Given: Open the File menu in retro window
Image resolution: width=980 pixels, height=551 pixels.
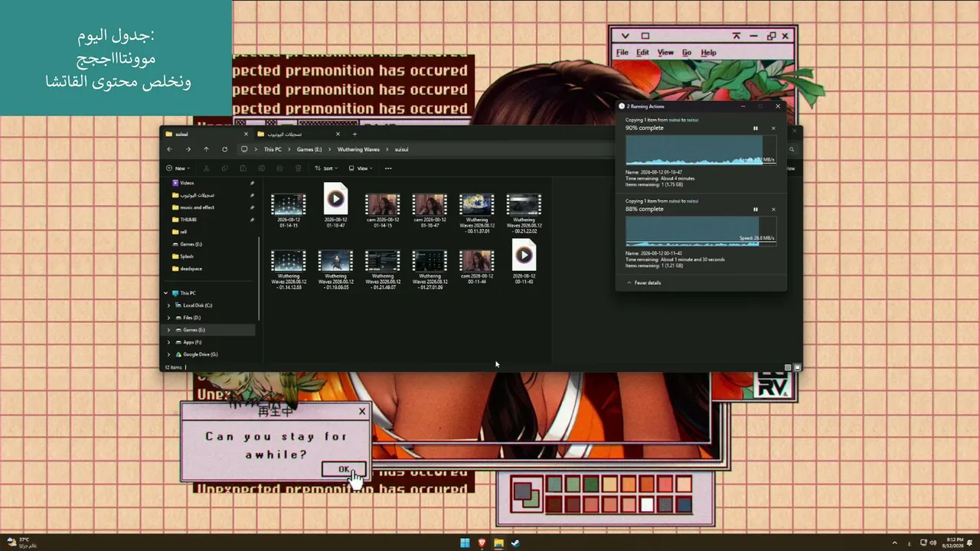Looking at the screenshot, I should point(622,53).
